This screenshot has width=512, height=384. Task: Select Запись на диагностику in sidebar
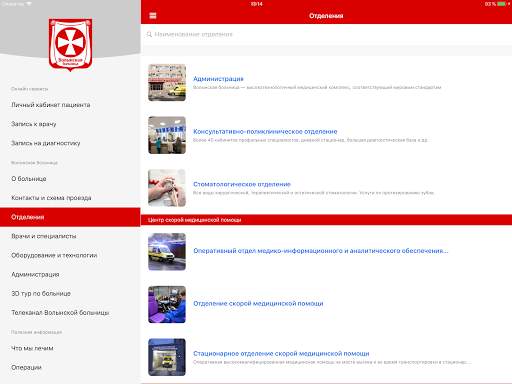click(x=46, y=143)
